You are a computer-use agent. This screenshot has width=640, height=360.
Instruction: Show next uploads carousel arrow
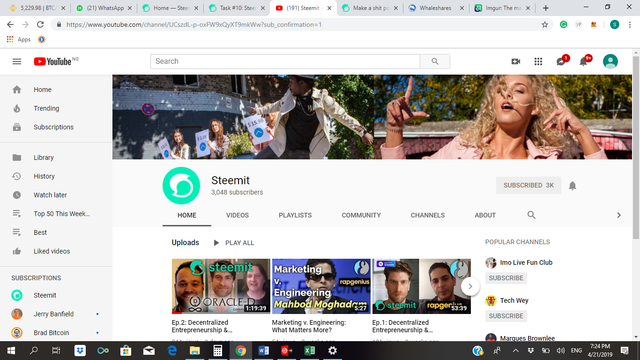tap(470, 286)
